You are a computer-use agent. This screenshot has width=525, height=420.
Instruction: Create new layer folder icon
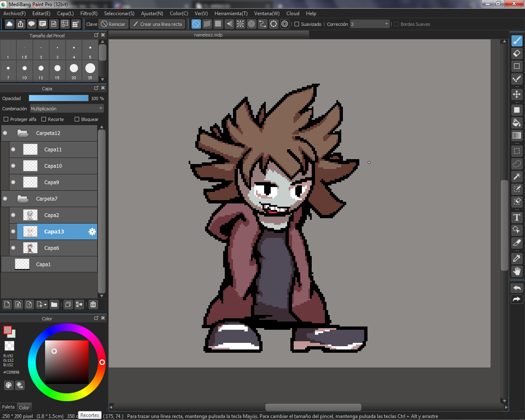pos(54,304)
